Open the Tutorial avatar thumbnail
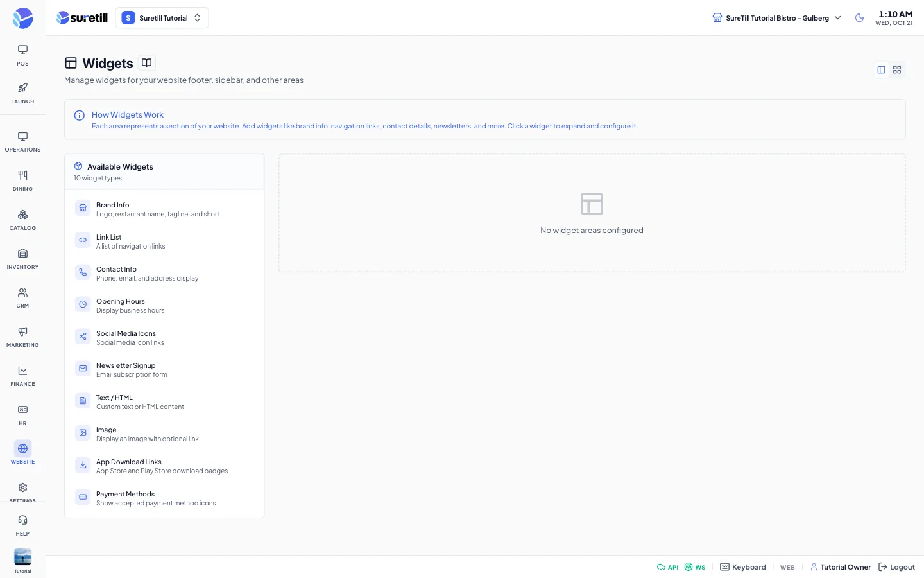The image size is (924, 578). [x=22, y=557]
